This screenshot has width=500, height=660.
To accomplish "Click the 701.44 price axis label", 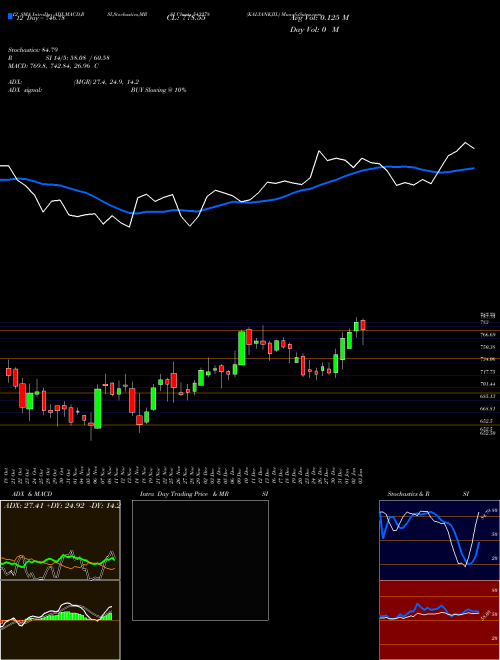I will 488,384.
